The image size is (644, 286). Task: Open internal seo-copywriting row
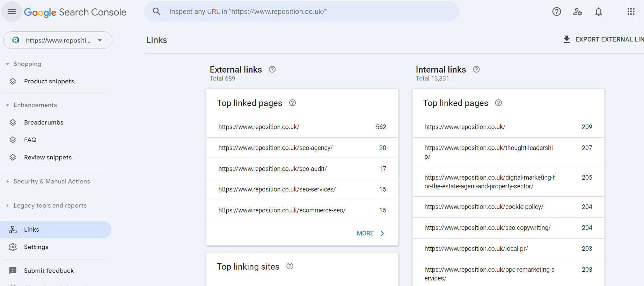[508, 228]
